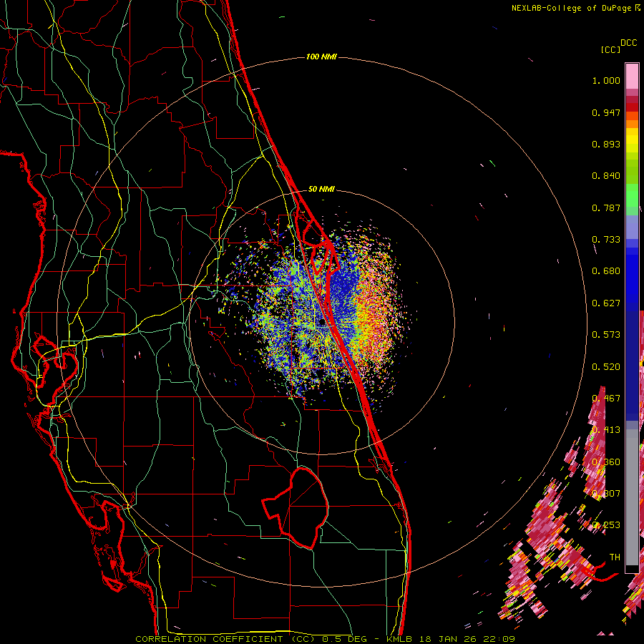
Task: Click the 0.680 scale value
Action: click(x=606, y=271)
